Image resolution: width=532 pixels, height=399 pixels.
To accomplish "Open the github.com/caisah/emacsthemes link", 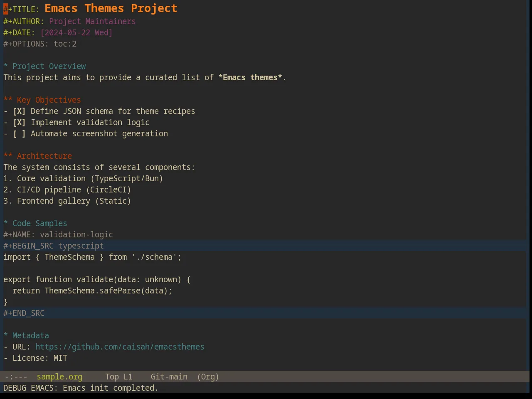I will click(x=120, y=347).
